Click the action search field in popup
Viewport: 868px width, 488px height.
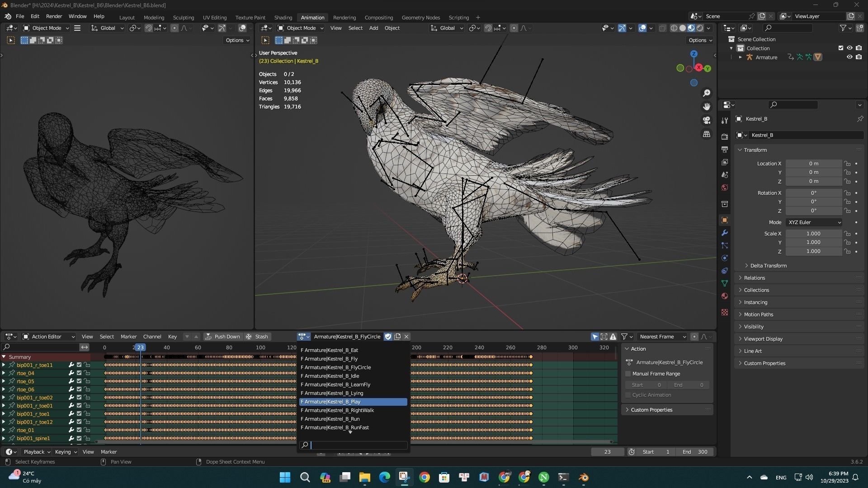354,445
